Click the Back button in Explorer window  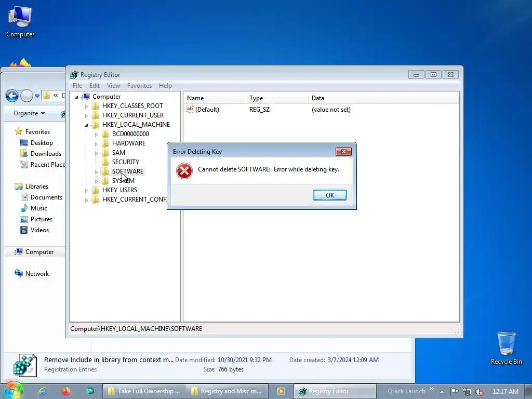tap(12, 96)
